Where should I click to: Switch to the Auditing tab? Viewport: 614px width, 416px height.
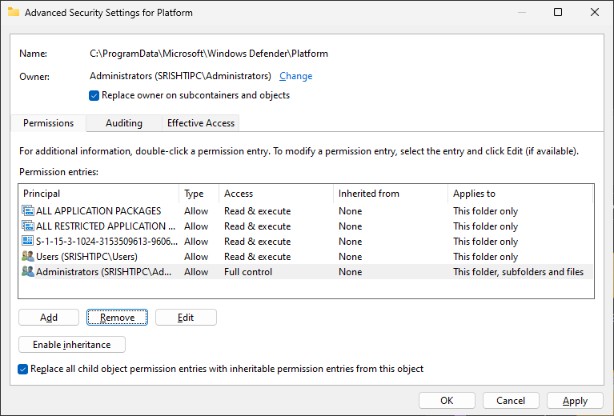123,123
